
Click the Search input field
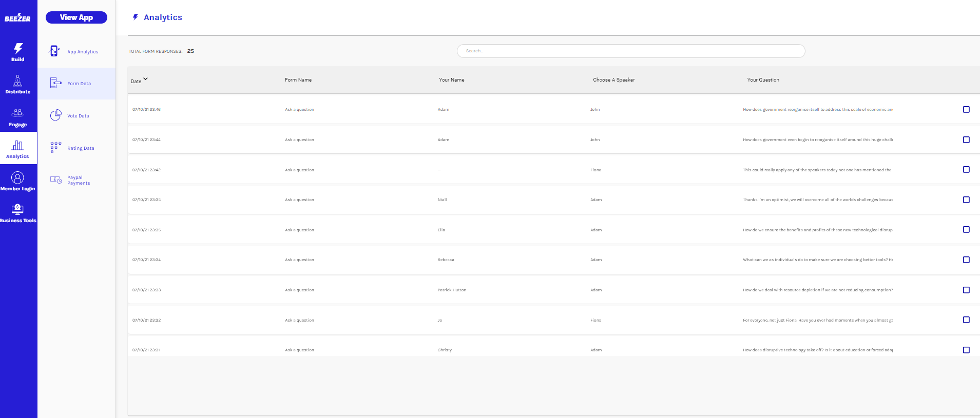[630, 51]
